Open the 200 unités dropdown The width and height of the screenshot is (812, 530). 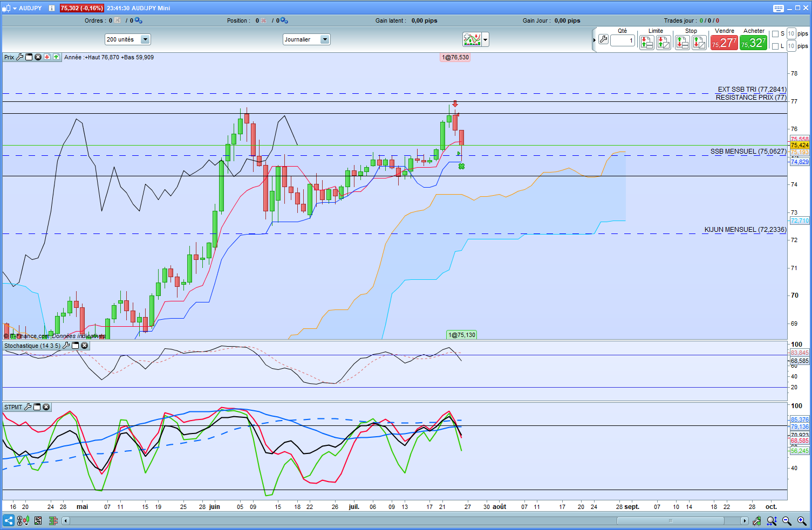pyautogui.click(x=128, y=39)
